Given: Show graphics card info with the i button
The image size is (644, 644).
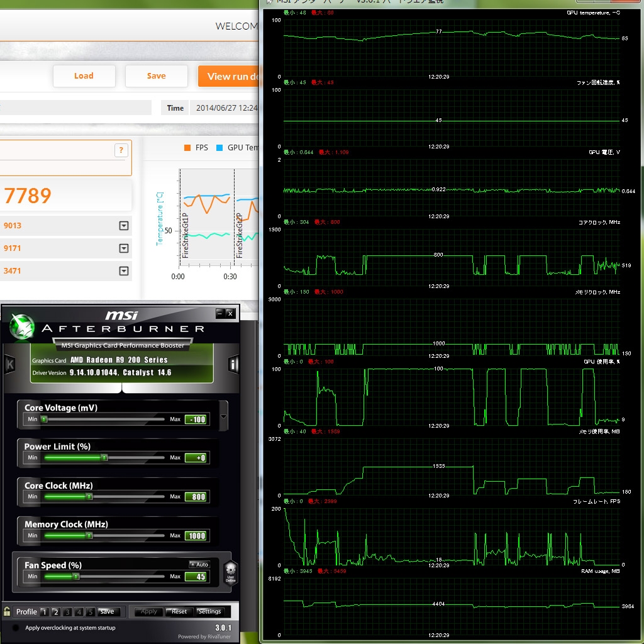Looking at the screenshot, I should click(x=233, y=364).
